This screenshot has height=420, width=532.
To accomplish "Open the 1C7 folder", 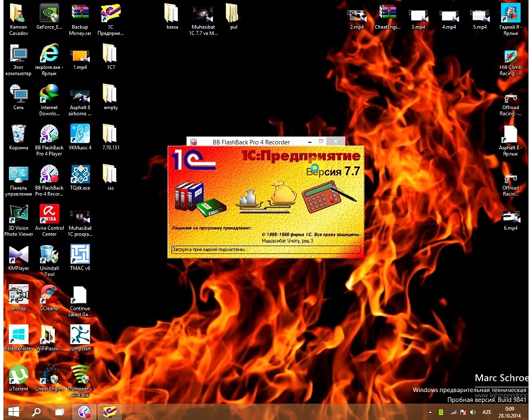I will 111,57.
